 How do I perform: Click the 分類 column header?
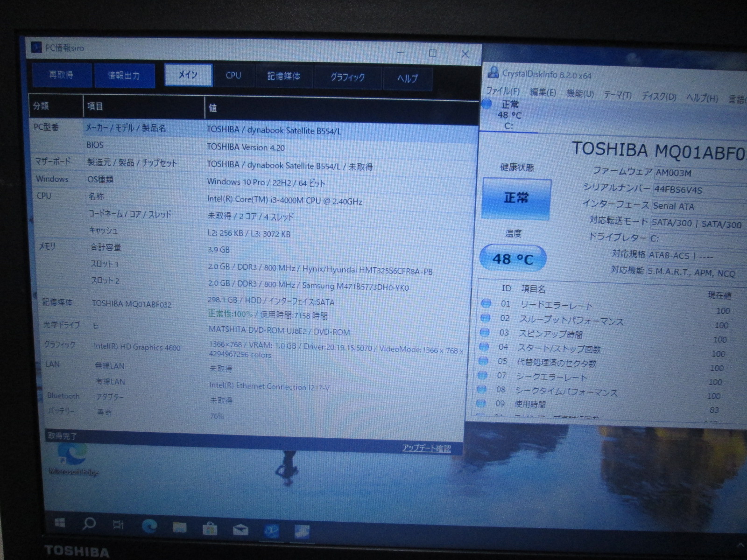56,106
